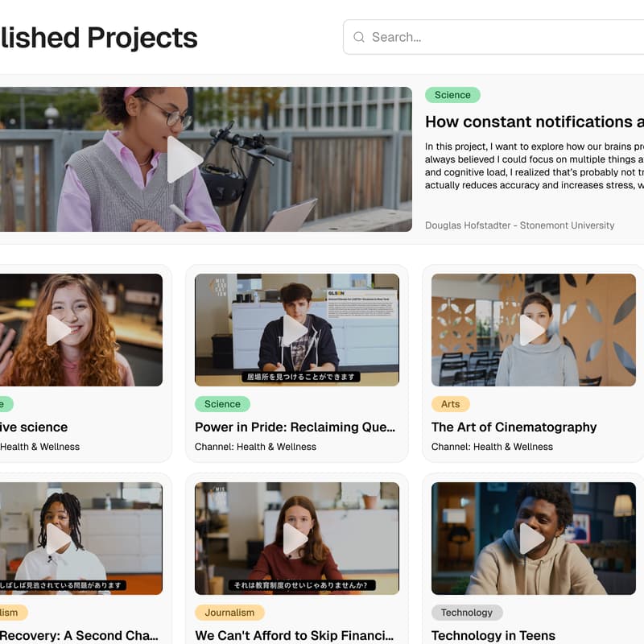The width and height of the screenshot is (644, 644).
Task: Open Power in Pride: Reclaiming Que... title
Action: (295, 427)
